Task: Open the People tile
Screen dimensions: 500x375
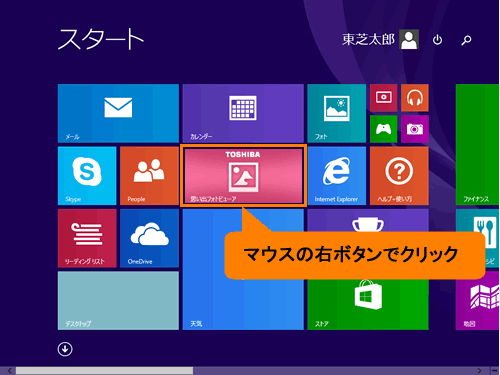Action: click(x=149, y=176)
